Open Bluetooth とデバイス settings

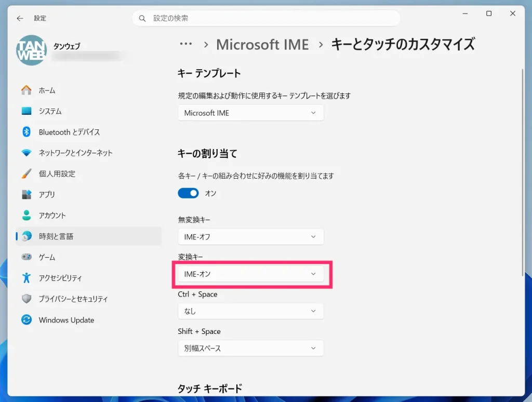click(x=89, y=132)
